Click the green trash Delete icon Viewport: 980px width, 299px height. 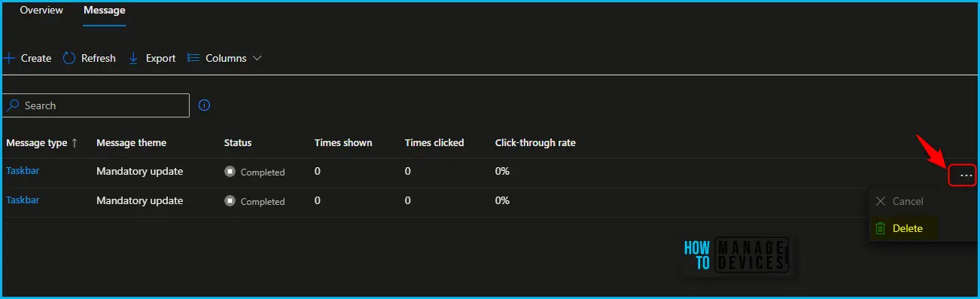(x=880, y=228)
